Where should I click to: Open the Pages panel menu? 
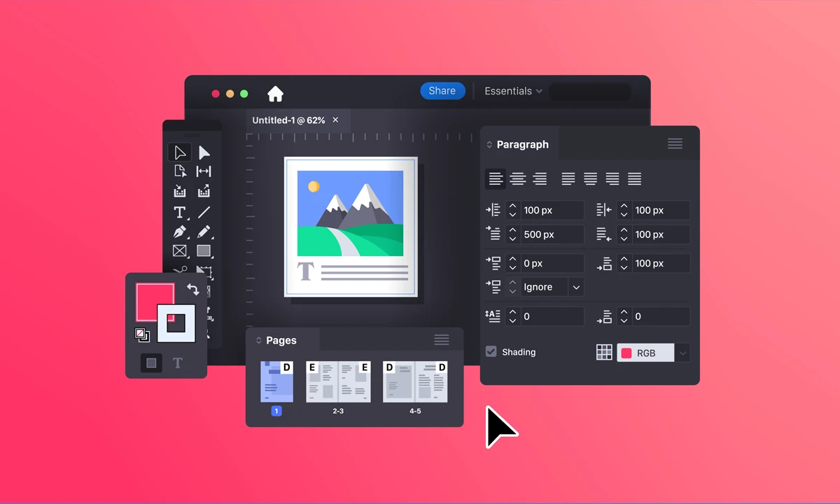point(441,340)
